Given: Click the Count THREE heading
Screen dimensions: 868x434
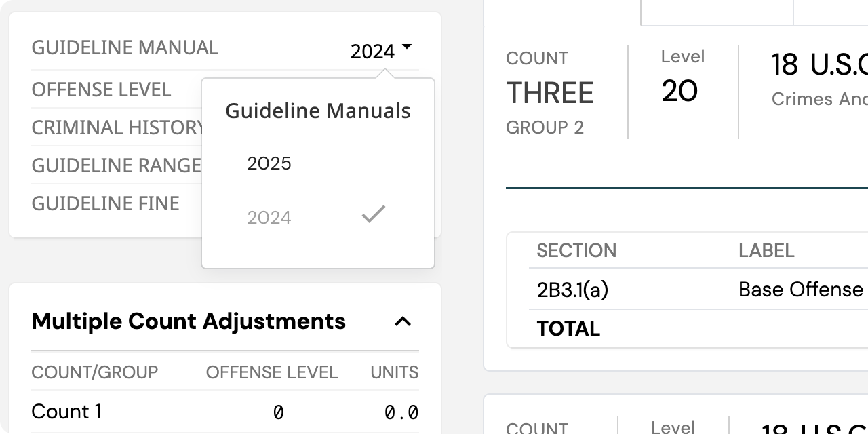Looking at the screenshot, I should coord(549,93).
